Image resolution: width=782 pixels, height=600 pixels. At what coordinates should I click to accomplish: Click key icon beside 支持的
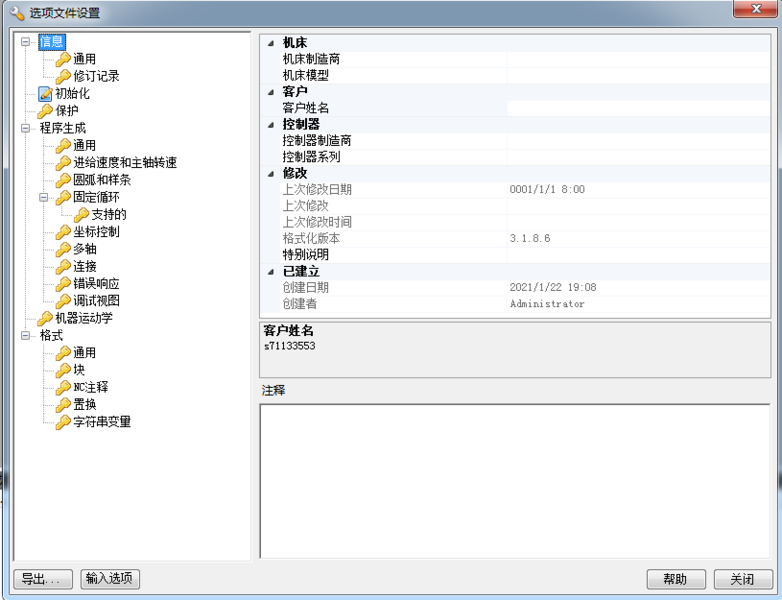pos(81,214)
